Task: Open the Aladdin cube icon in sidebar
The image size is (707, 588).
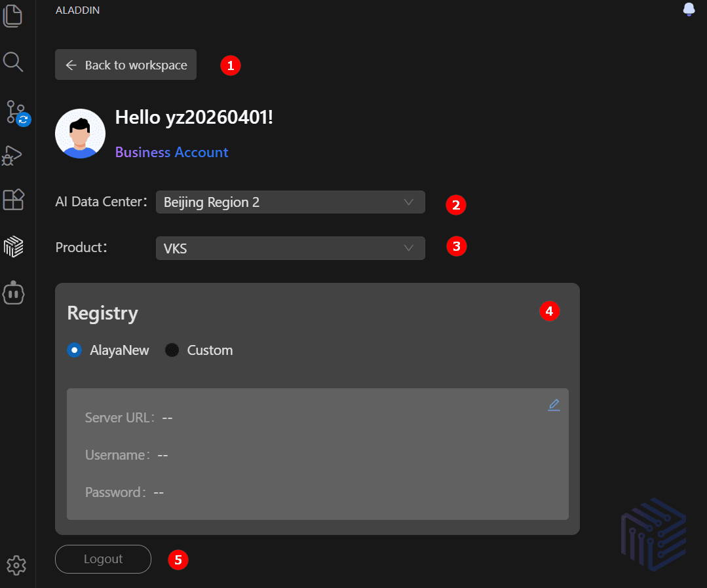Action: click(13, 246)
